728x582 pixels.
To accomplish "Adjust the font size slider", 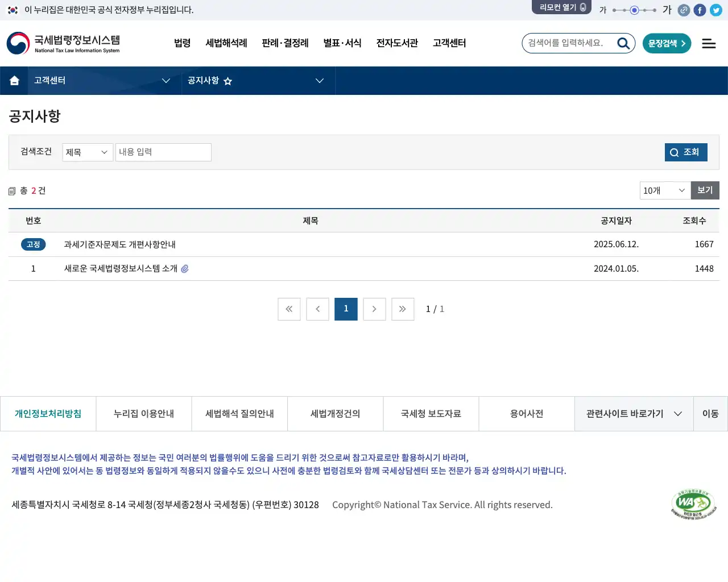I will 634,10.
